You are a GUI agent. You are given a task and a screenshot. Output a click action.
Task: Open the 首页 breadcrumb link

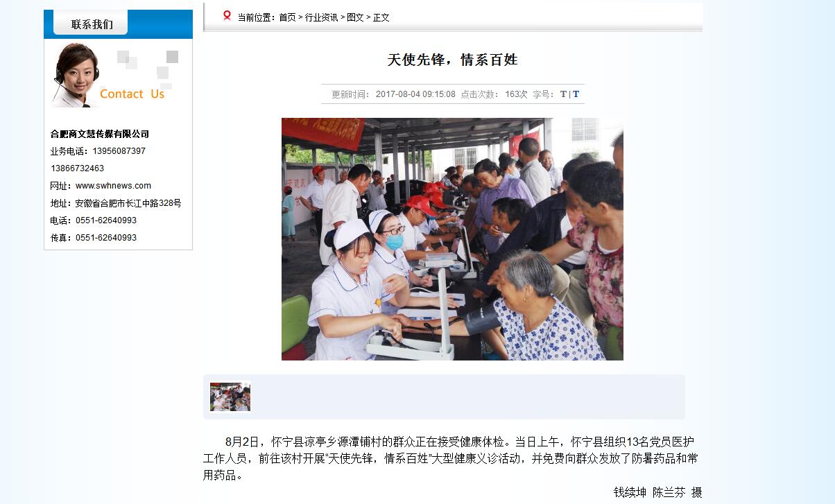287,17
